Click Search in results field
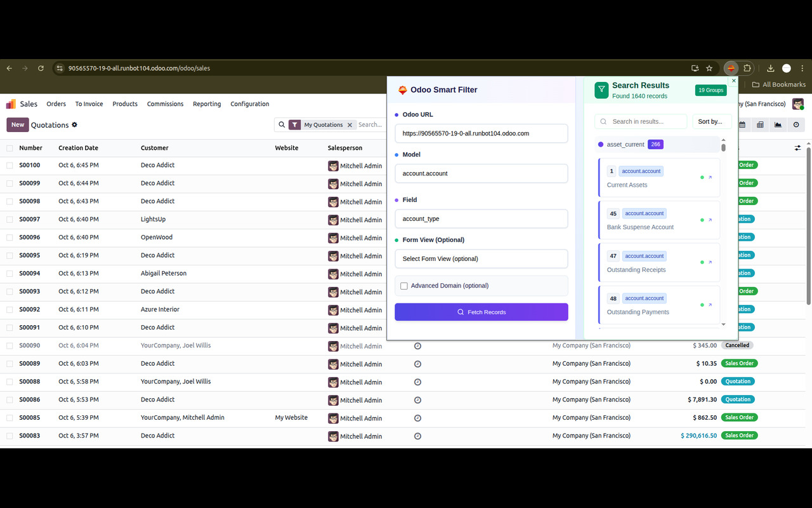 click(x=641, y=121)
